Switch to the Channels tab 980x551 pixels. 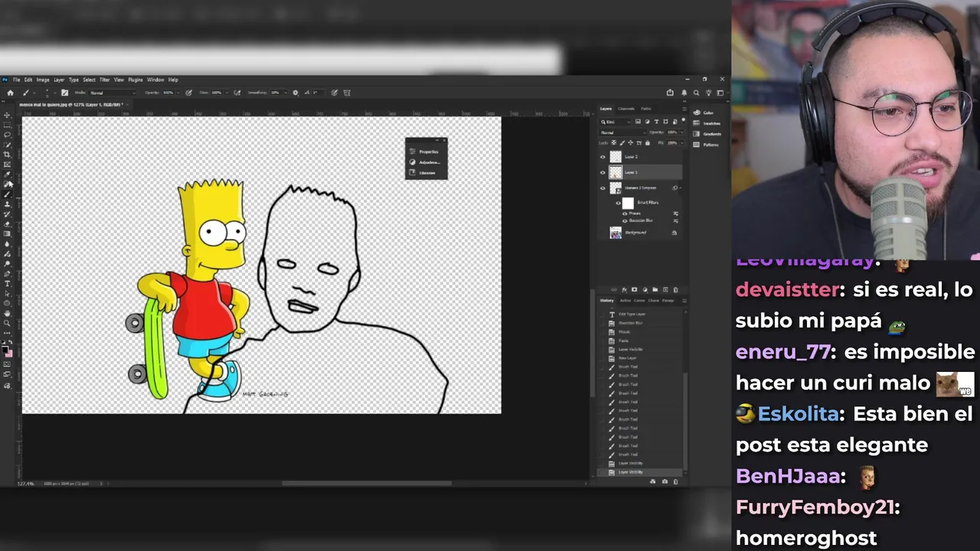click(626, 109)
